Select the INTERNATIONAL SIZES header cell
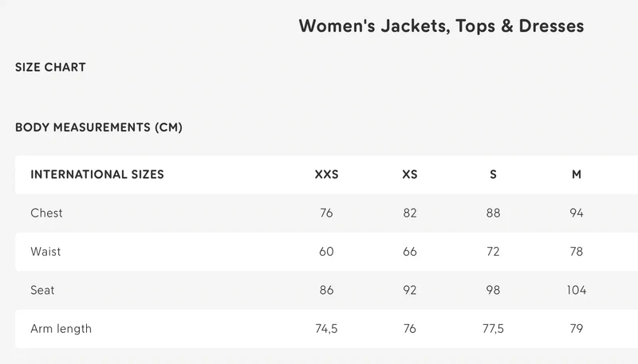Viewport: 638px width, 364px height. click(x=96, y=174)
